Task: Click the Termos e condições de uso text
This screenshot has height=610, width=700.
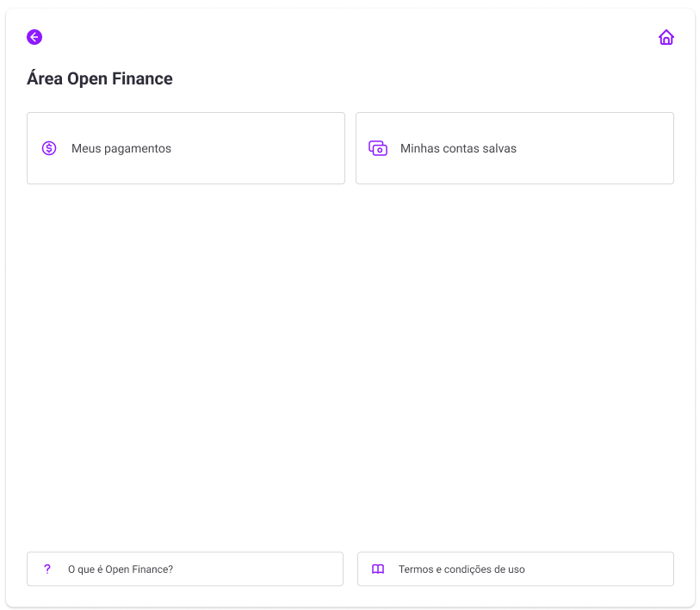Action: [462, 570]
